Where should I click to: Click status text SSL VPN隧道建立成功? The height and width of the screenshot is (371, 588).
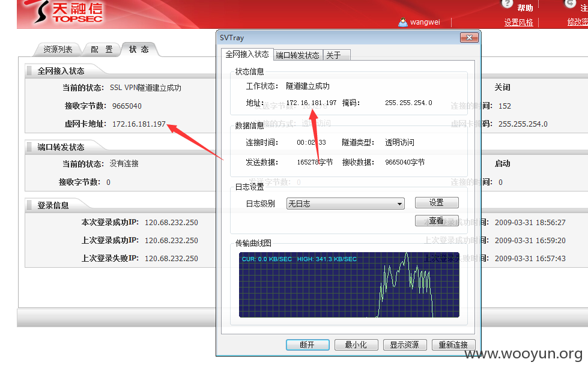(x=145, y=88)
